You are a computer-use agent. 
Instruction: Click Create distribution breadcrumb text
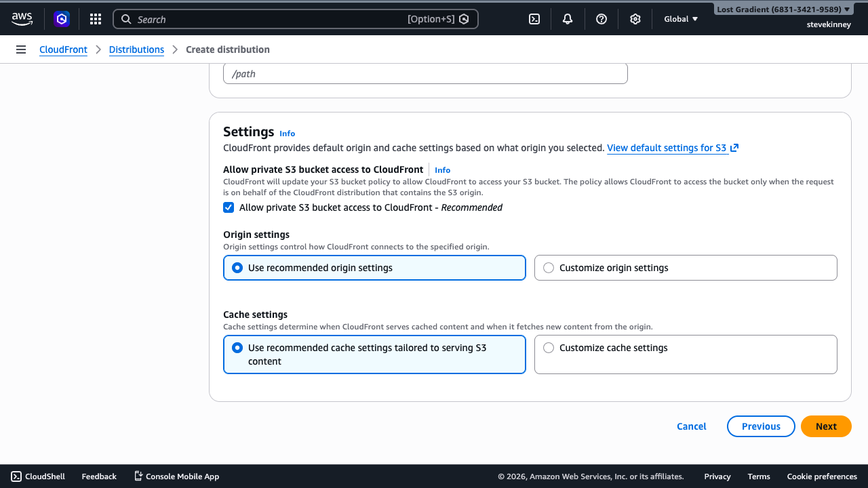[228, 49]
